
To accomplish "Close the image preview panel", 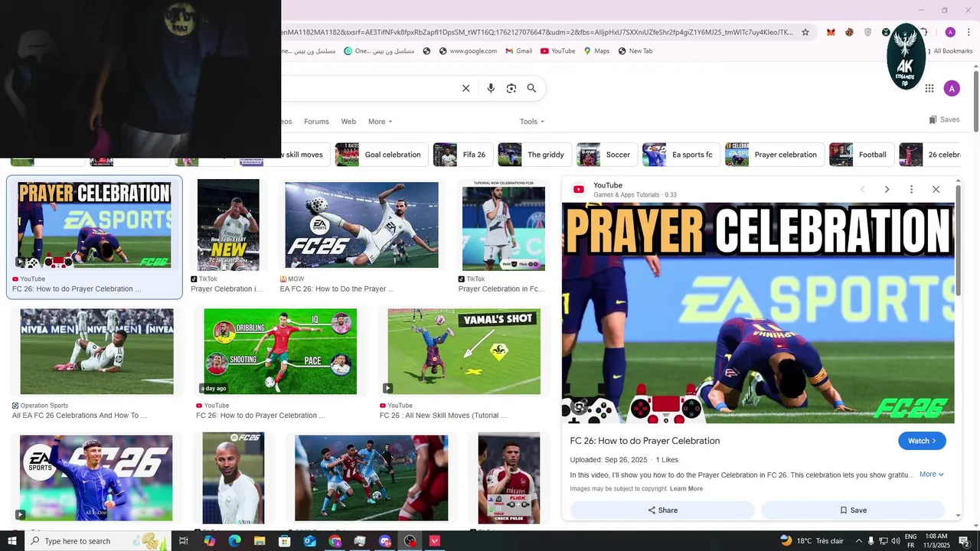I will point(936,189).
